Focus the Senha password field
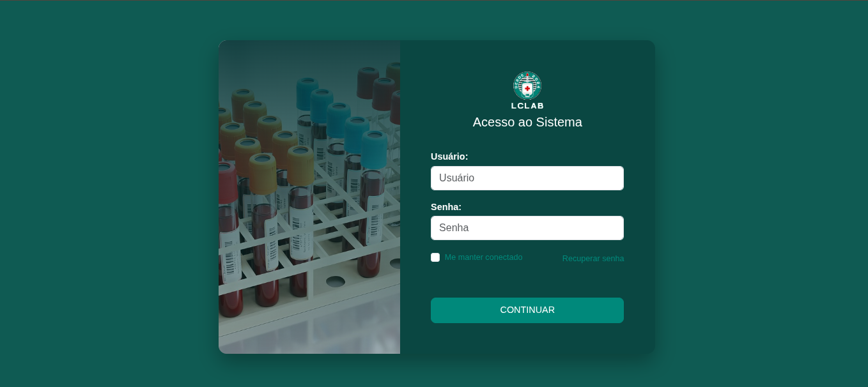Viewport: 868px width, 387px height. (x=527, y=228)
